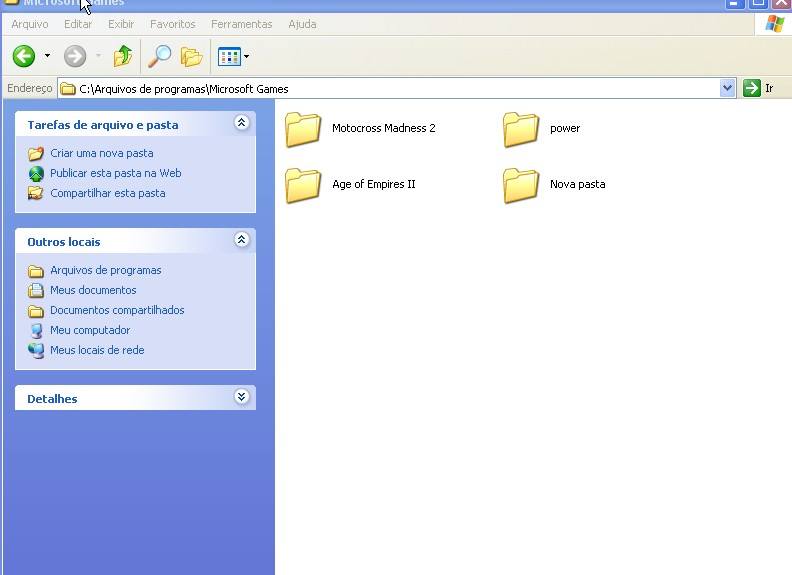
Task: Click the Meus documentos icon
Action: coord(35,291)
